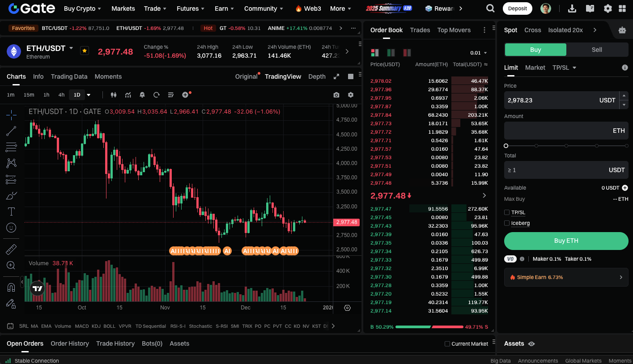Viewport: 633px width, 364px height.
Task: Select the crosshair cursor tool
Action: click(x=11, y=115)
